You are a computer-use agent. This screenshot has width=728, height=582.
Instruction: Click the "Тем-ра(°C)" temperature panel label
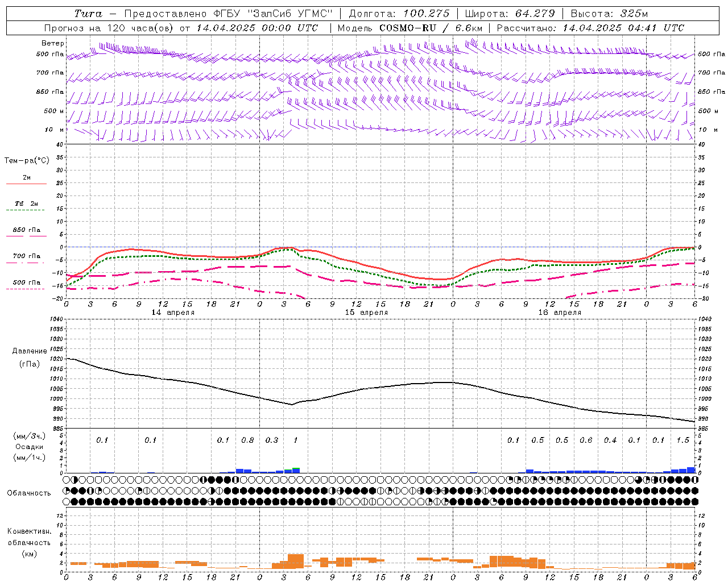[27, 161]
